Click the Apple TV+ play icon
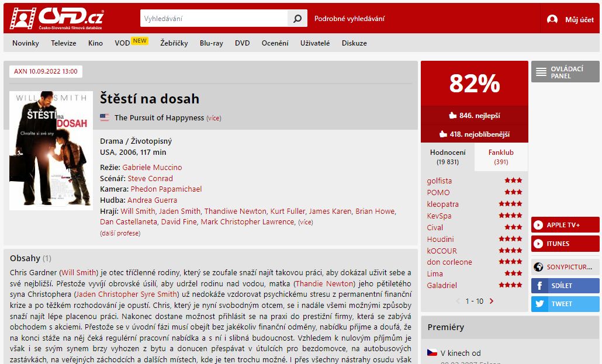 click(538, 225)
